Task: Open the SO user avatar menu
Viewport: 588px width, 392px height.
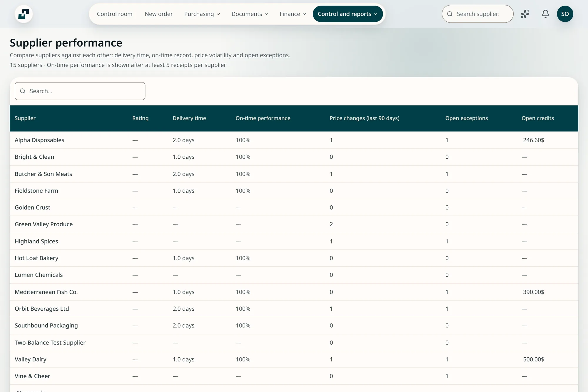Action: 565,14
